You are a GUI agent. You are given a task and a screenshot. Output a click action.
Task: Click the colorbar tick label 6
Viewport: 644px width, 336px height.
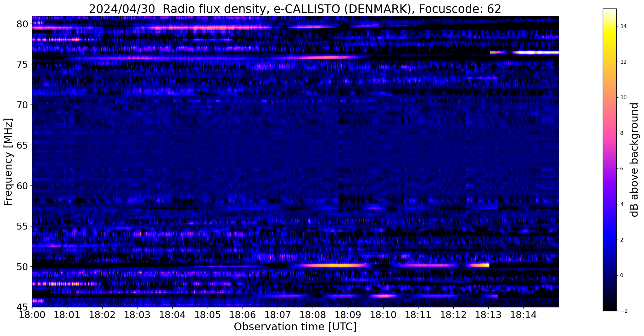[x=622, y=169]
